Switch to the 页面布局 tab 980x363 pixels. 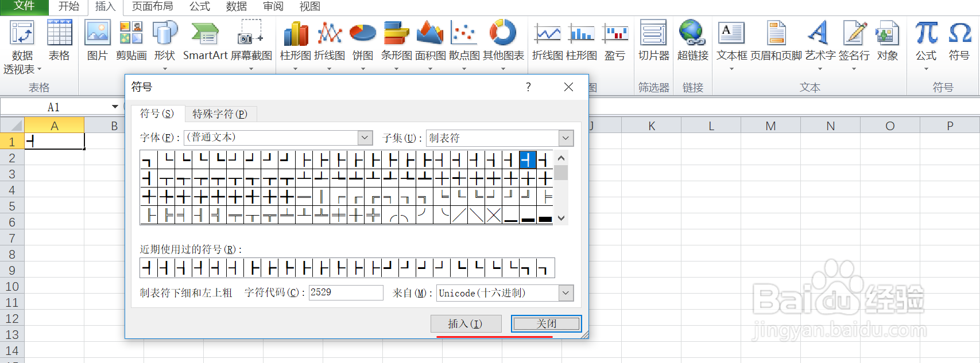pos(152,6)
